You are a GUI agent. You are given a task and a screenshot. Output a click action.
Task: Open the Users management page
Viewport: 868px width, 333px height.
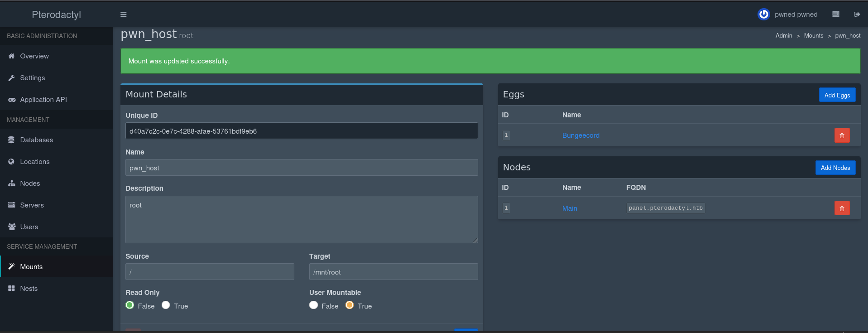coord(57,227)
